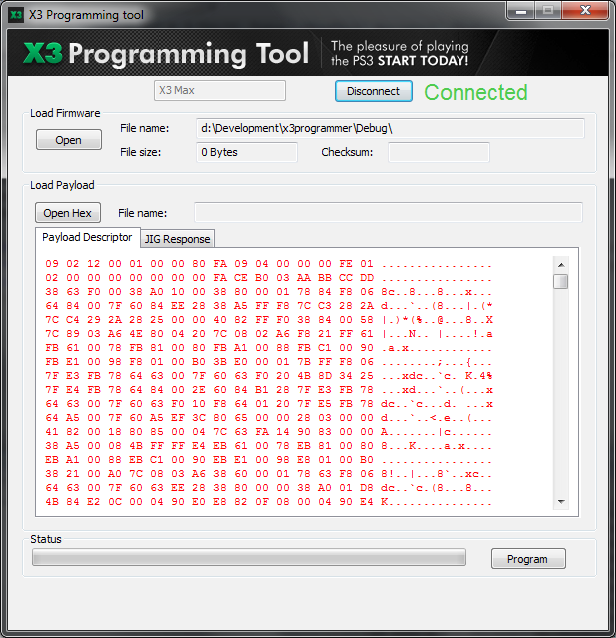Click the Load Payload group label

[62, 185]
